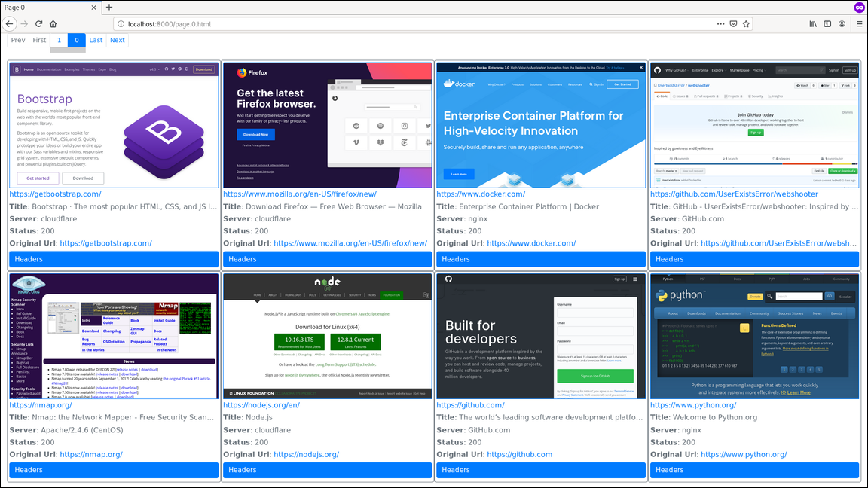
Task: Jump to First page in pagination
Action: coord(39,40)
